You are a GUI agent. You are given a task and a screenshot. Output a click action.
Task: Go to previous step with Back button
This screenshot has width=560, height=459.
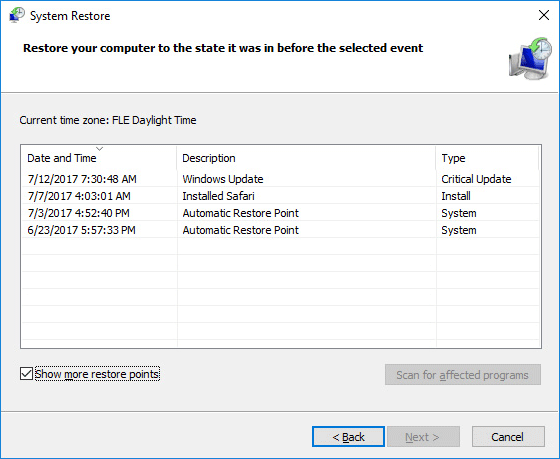point(348,436)
